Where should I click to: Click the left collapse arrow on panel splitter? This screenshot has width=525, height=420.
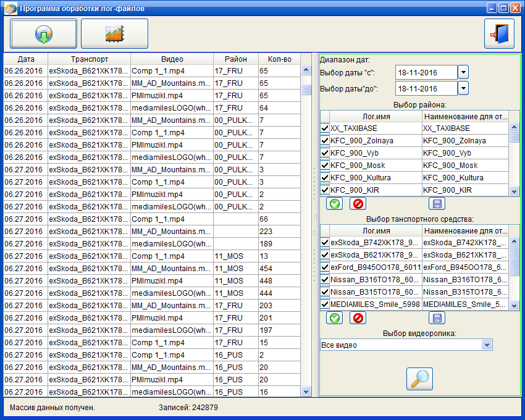315,216
